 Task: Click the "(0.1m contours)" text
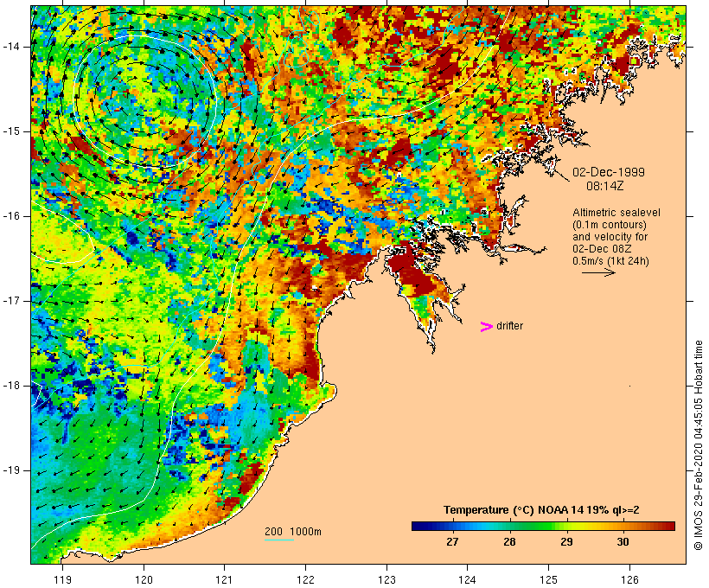[x=610, y=225]
